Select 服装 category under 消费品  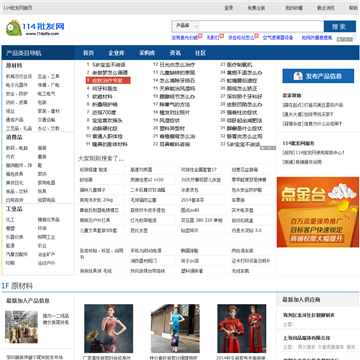pos(42,148)
